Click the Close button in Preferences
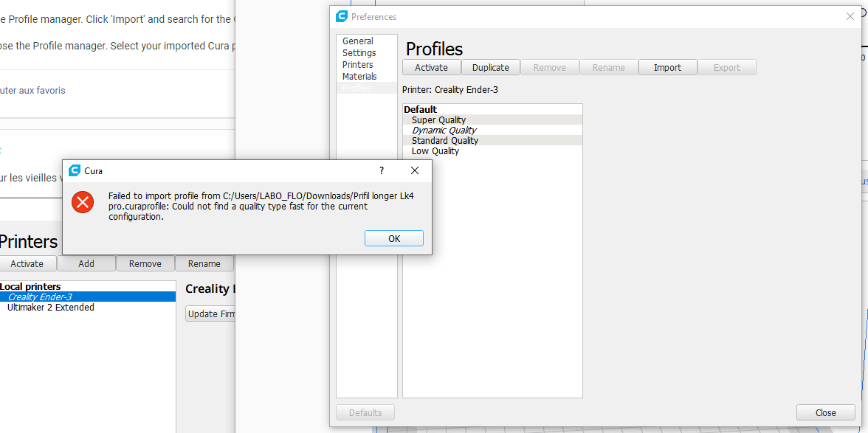 click(x=825, y=412)
